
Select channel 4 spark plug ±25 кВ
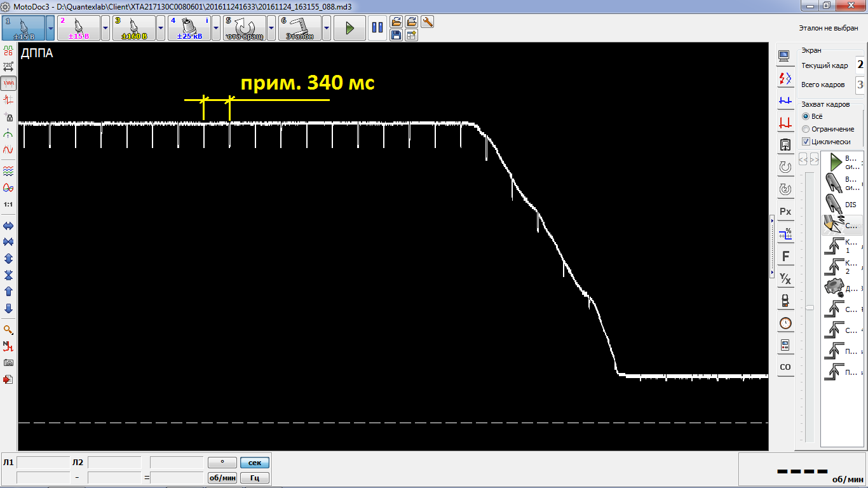coord(189,28)
